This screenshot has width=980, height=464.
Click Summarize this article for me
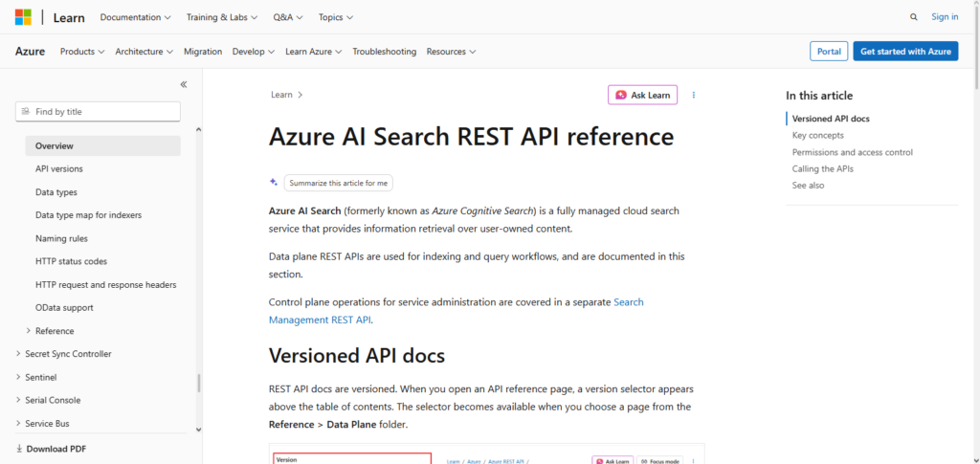(338, 183)
